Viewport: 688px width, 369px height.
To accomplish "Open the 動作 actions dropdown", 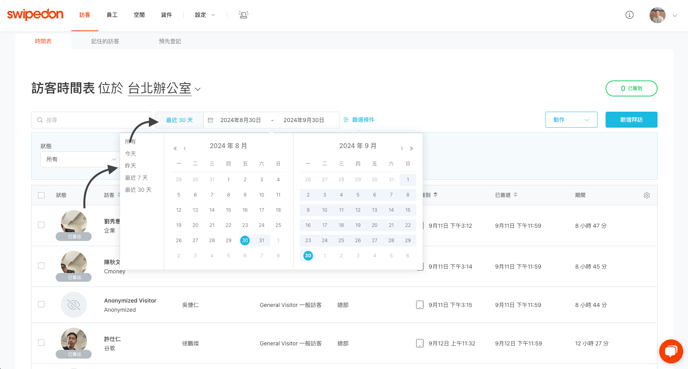I will (571, 120).
